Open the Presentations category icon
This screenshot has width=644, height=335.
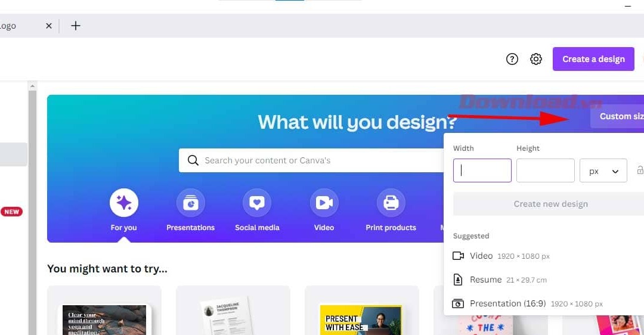[191, 203]
